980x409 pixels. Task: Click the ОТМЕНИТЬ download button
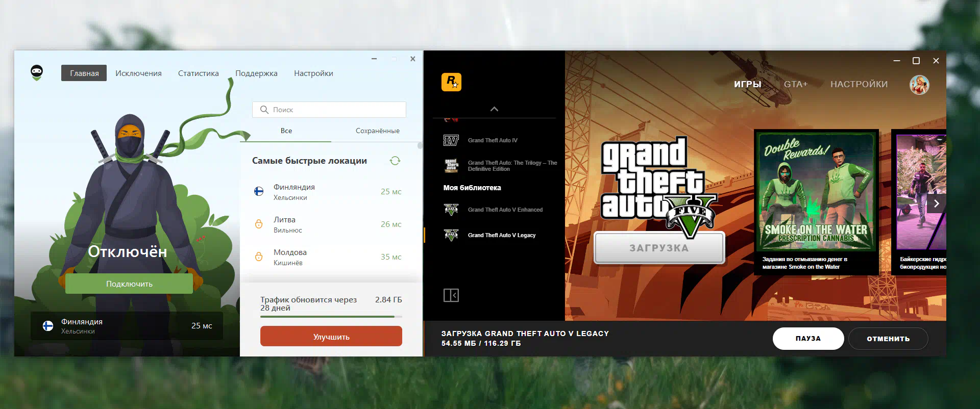pyautogui.click(x=888, y=339)
